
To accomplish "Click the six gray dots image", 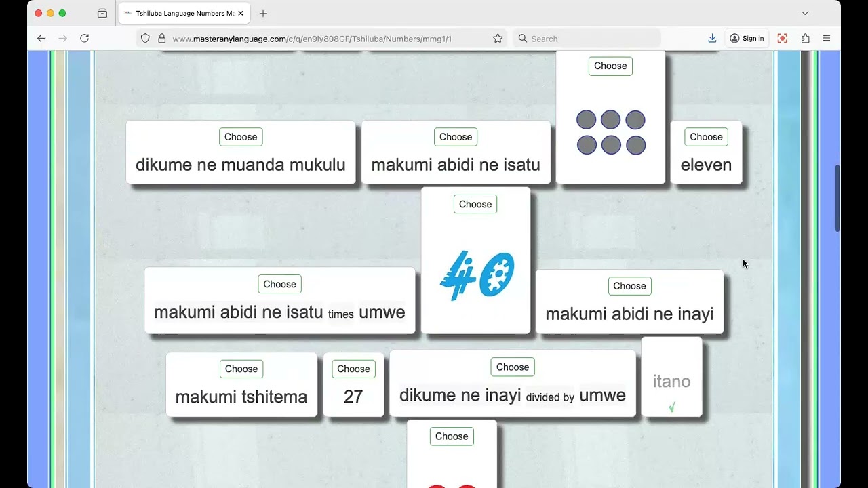I will pos(611,132).
